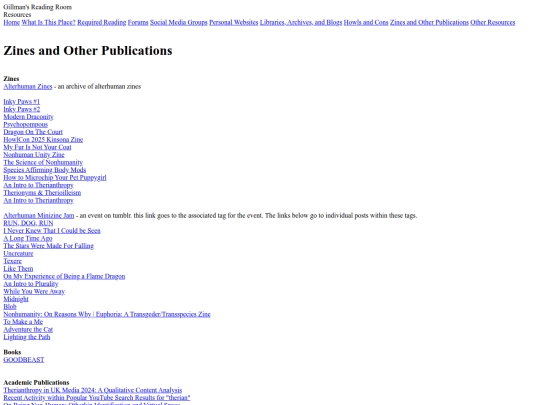This screenshot has height=405, width=540.
Task: Open An Intro to Plurality
Action: (31, 284)
